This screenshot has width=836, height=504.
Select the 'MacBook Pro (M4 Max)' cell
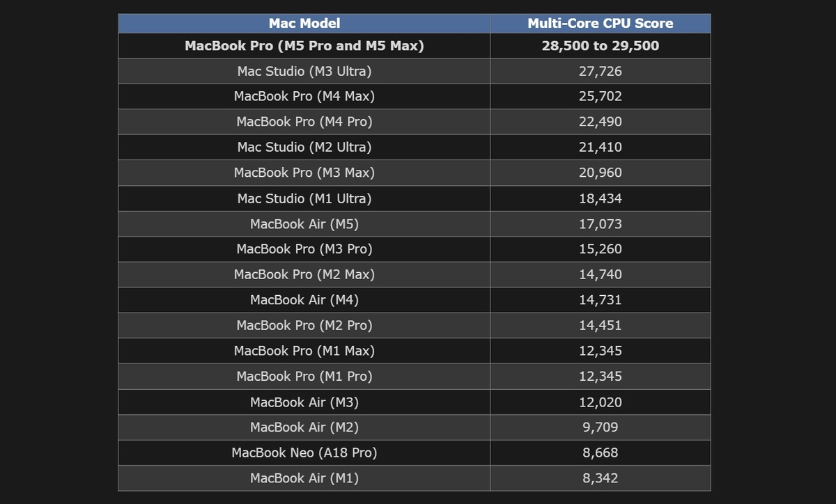tap(304, 96)
